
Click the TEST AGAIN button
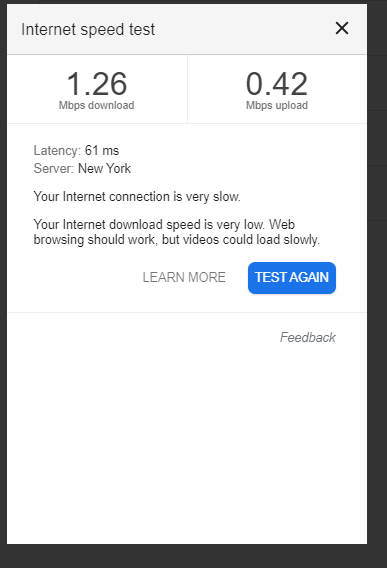pyautogui.click(x=292, y=278)
